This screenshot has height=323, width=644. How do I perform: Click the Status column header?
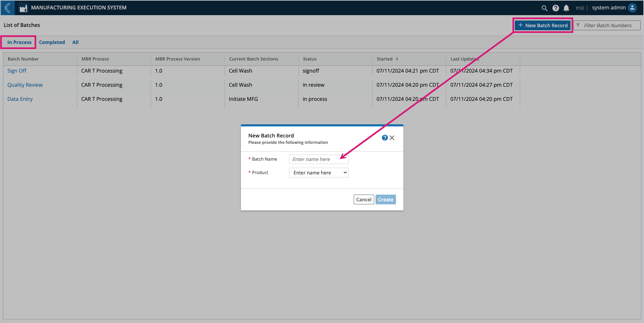310,59
